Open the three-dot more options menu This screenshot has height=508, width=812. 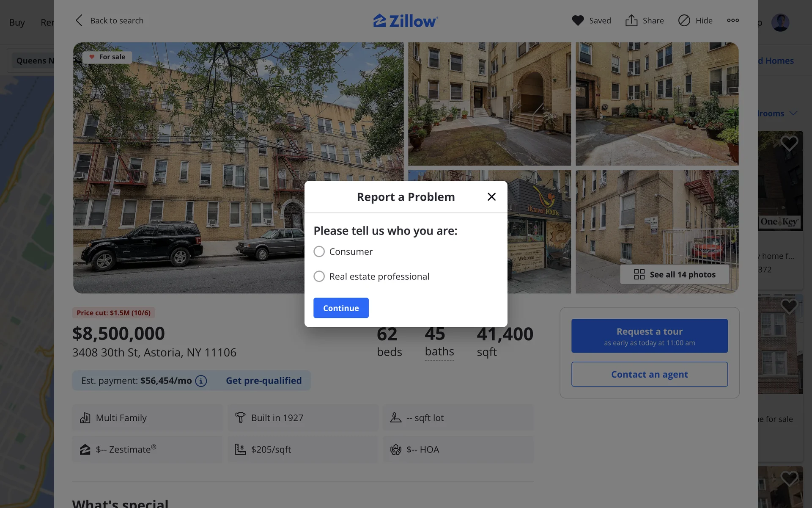click(733, 20)
